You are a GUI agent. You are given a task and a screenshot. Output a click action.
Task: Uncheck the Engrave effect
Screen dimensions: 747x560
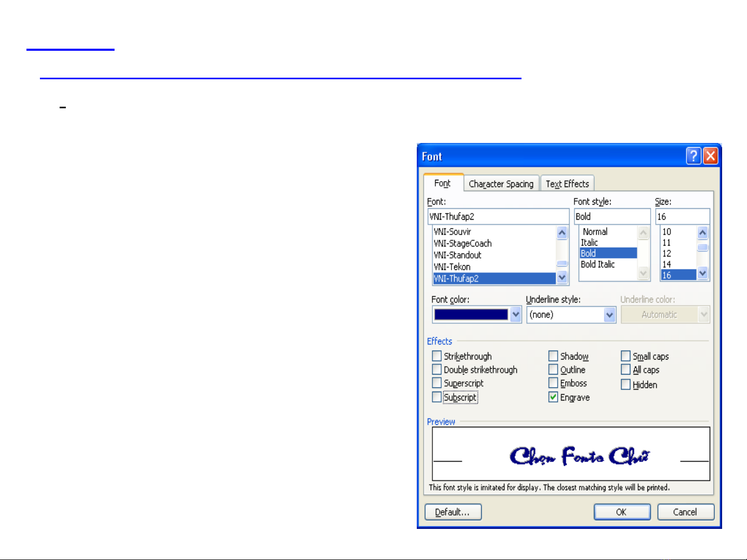[x=553, y=397]
